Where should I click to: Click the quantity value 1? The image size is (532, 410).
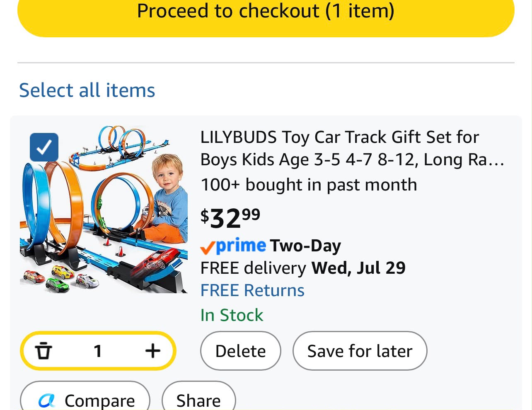(98, 351)
